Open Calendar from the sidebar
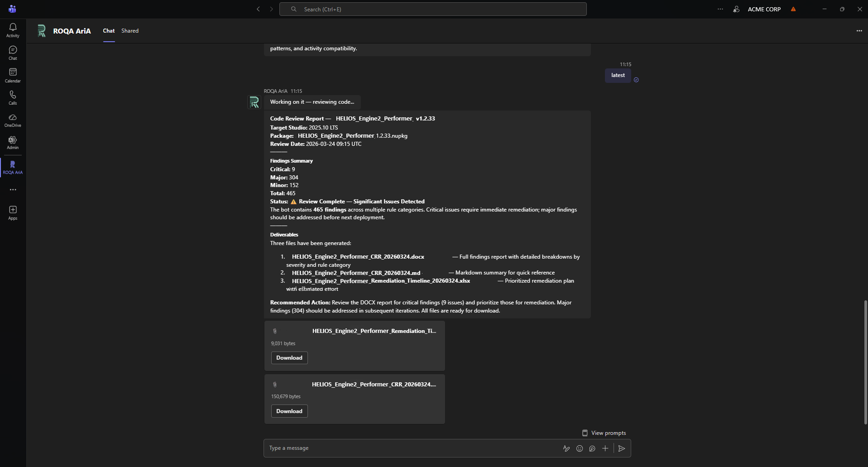Image resolution: width=868 pixels, height=467 pixels. click(x=13, y=75)
